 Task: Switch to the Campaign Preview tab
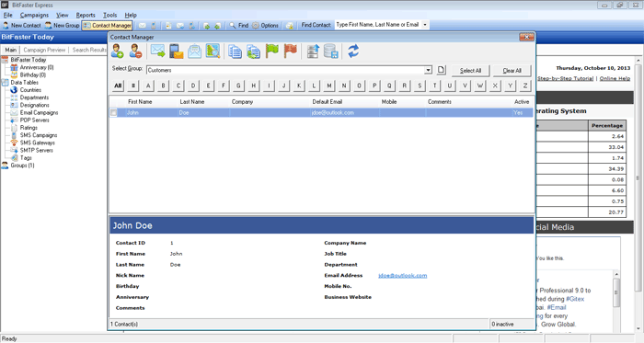44,50
